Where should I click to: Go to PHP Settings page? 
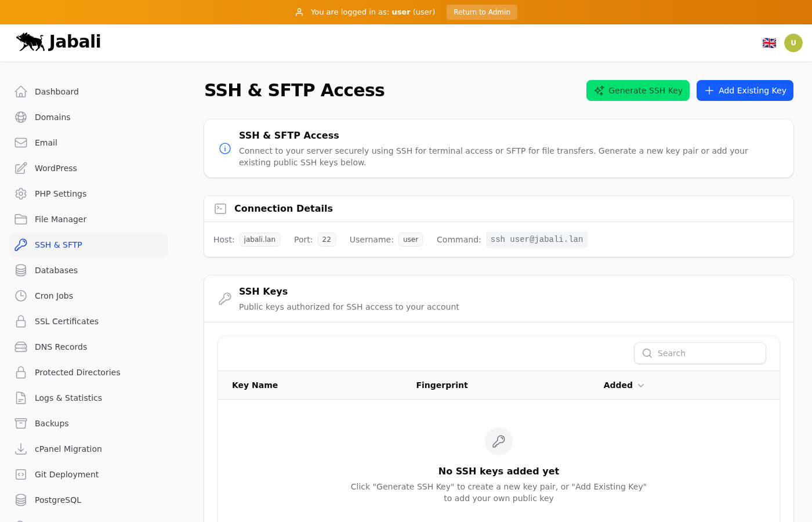(x=60, y=194)
